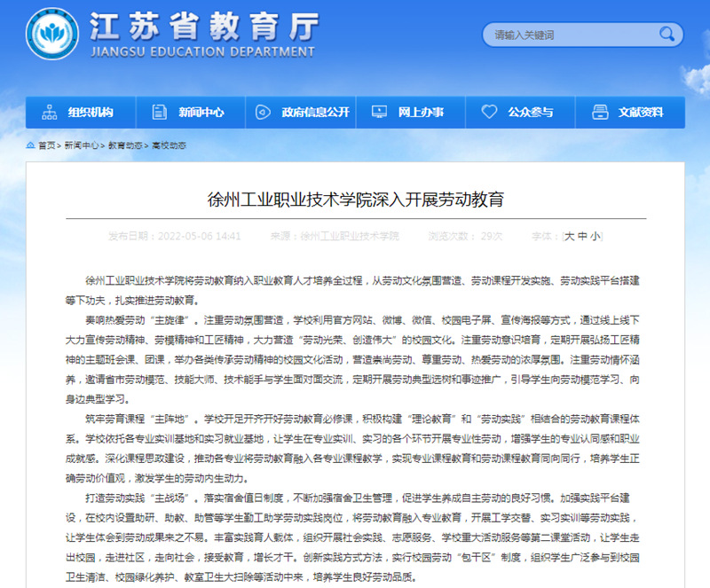Open the 网上办事 navigation menu

click(421, 113)
